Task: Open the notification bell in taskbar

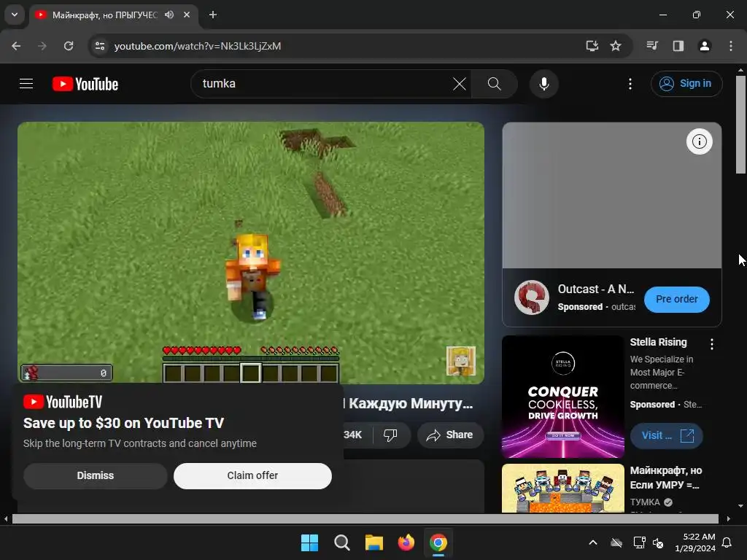Action: click(727, 542)
